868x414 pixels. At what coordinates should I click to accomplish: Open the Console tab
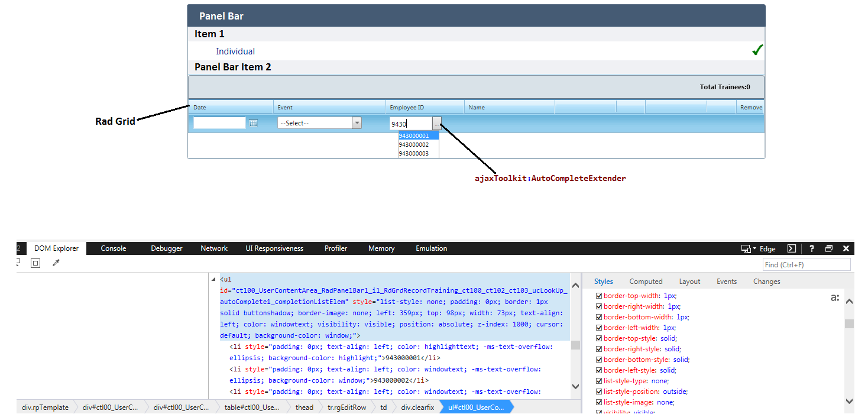click(x=114, y=248)
